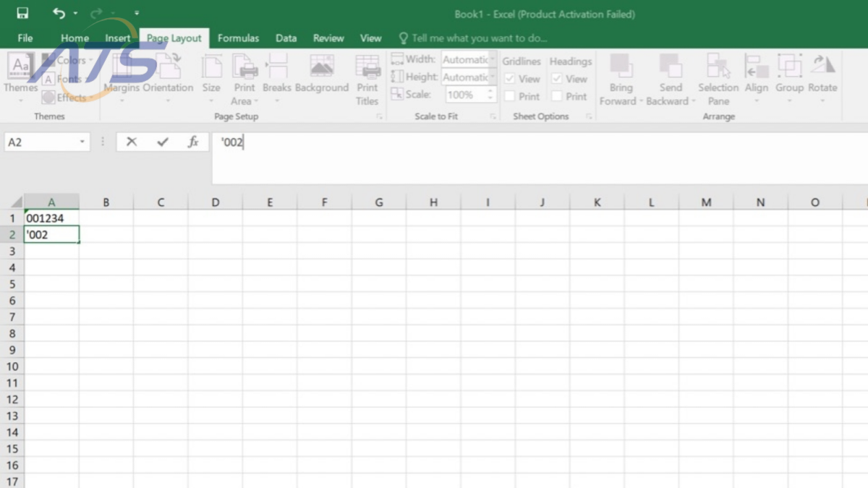
Task: Click cell A1 containing 001234
Action: click(x=51, y=218)
